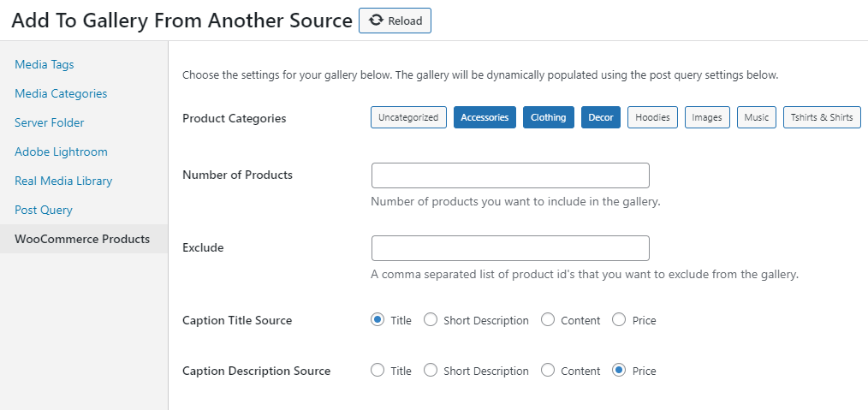Open the Media Tags source

point(45,65)
